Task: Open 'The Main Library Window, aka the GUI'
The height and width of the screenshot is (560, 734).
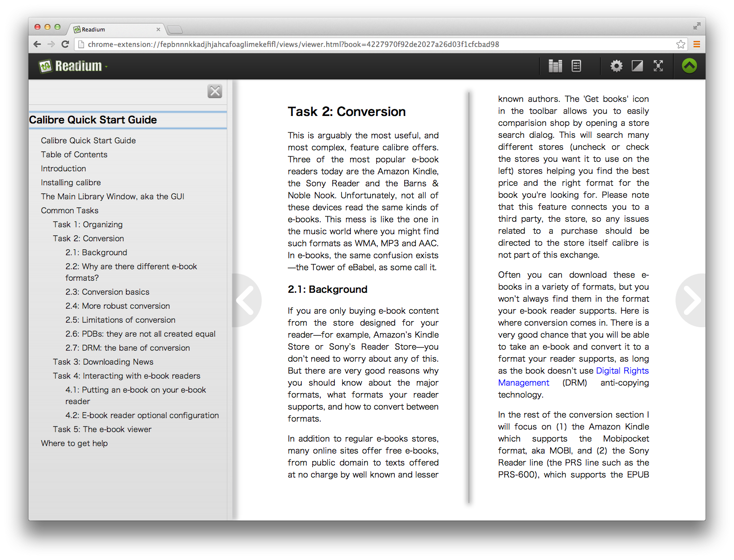Action: pos(112,196)
